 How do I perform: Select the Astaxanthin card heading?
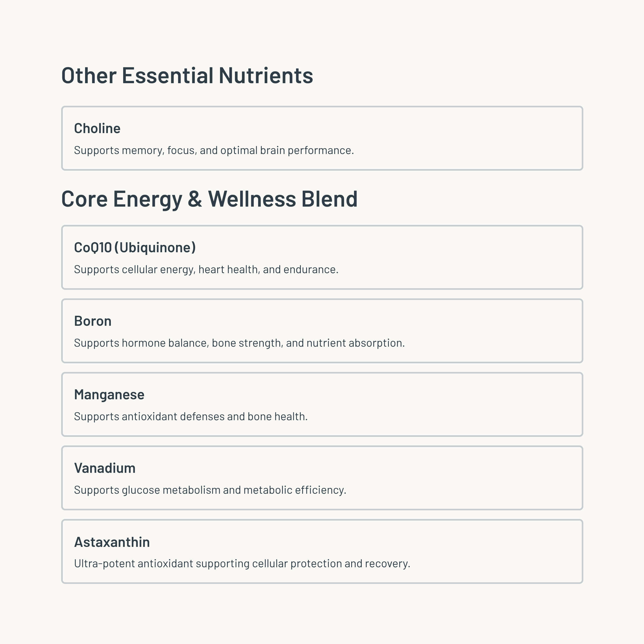[112, 542]
